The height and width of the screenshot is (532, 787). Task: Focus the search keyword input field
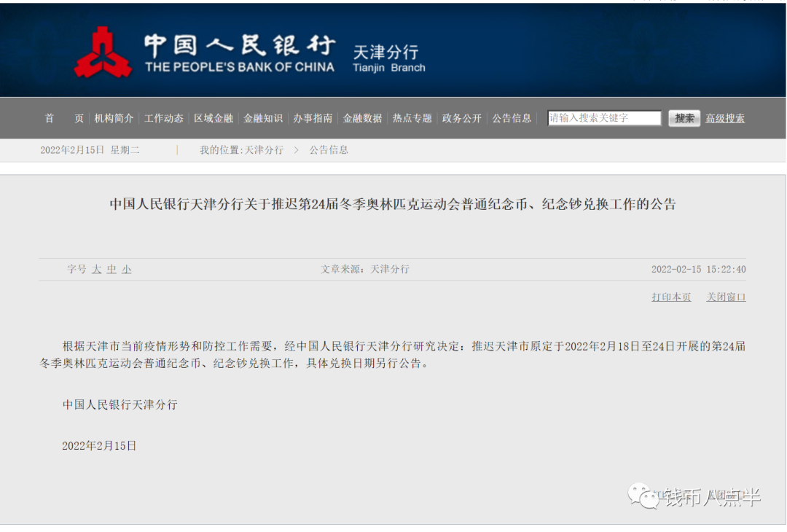604,118
